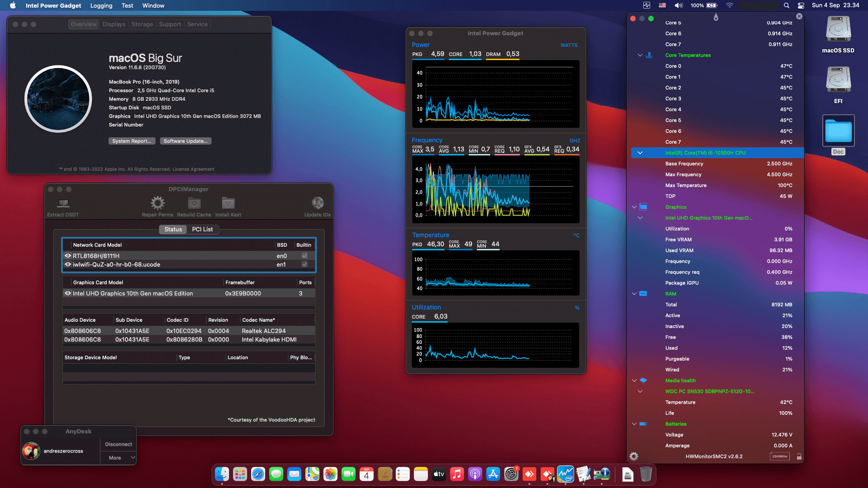
Task: Toggle visibility of Intel UHD Graphics entry
Action: (x=68, y=293)
